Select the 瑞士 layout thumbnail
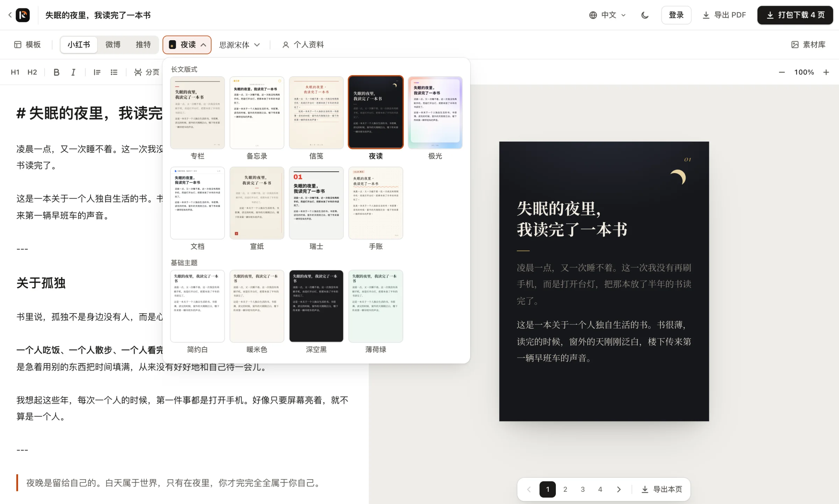 [x=316, y=203]
